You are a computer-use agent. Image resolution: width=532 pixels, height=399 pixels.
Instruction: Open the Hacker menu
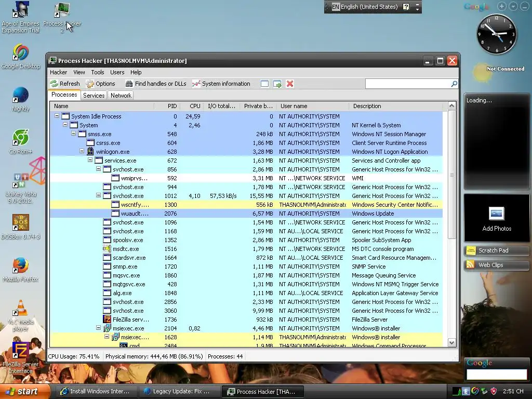pyautogui.click(x=58, y=72)
